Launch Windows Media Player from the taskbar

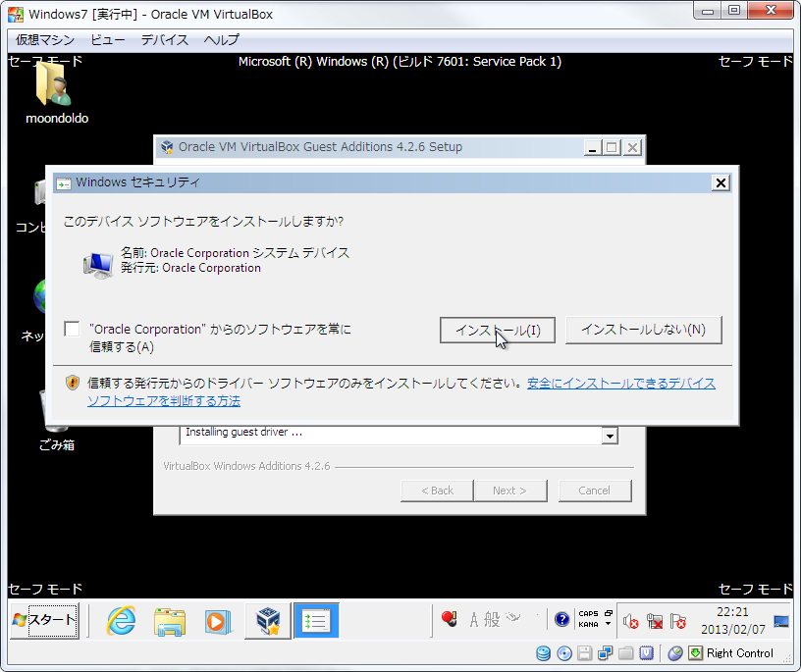click(217, 620)
